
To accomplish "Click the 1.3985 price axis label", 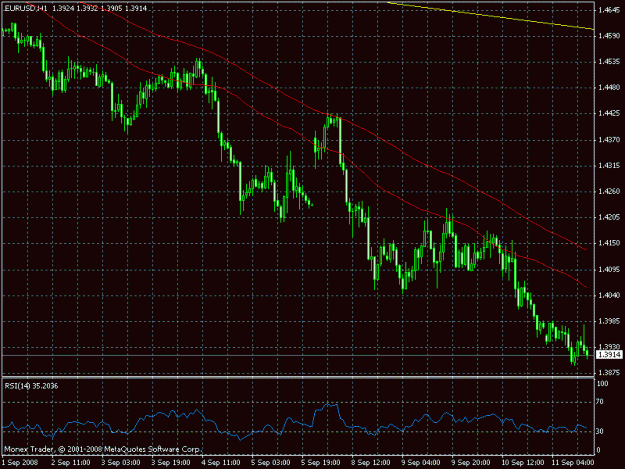I will pyautogui.click(x=610, y=322).
